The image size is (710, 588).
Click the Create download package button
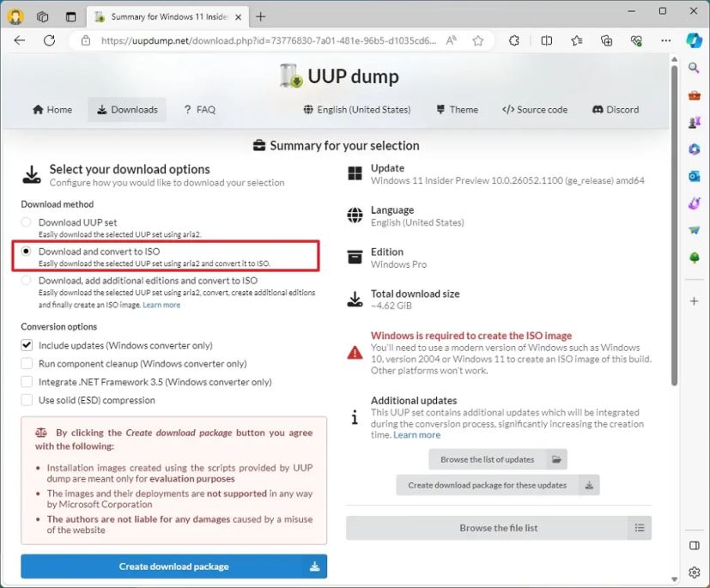[174, 567]
